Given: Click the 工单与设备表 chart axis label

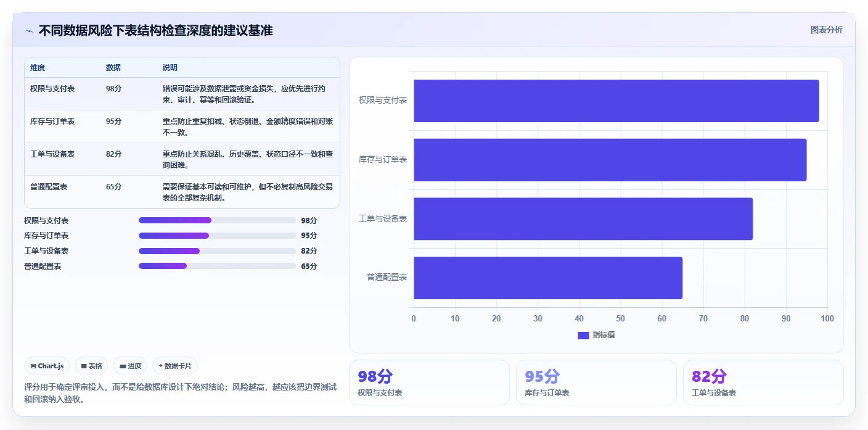Looking at the screenshot, I should tap(383, 218).
